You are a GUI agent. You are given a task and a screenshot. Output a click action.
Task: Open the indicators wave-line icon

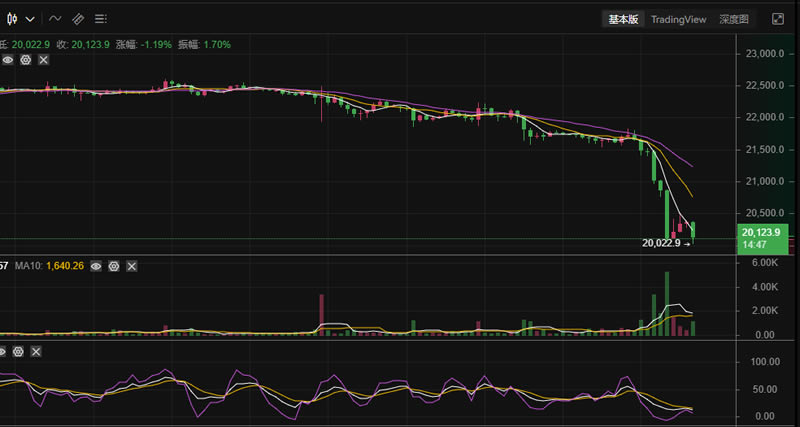(x=55, y=19)
